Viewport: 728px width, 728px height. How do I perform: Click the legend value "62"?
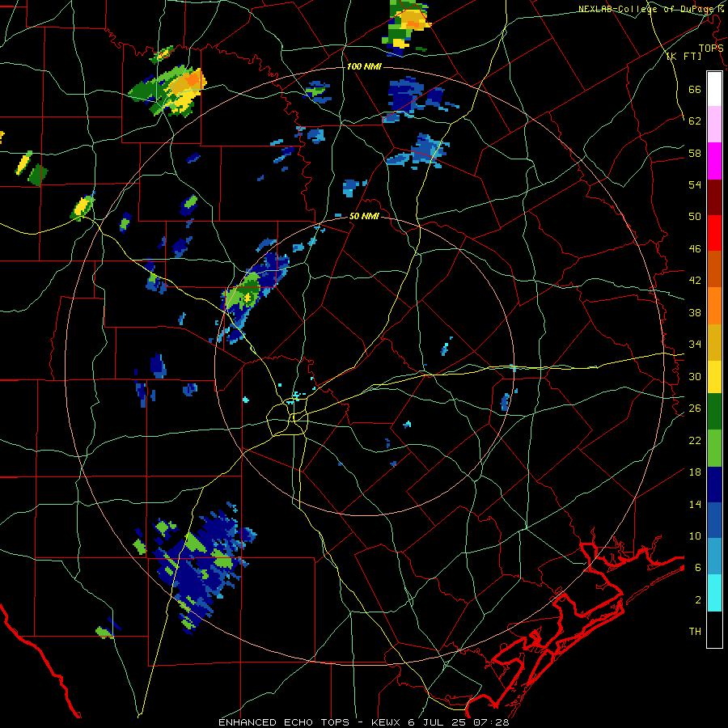pos(695,121)
